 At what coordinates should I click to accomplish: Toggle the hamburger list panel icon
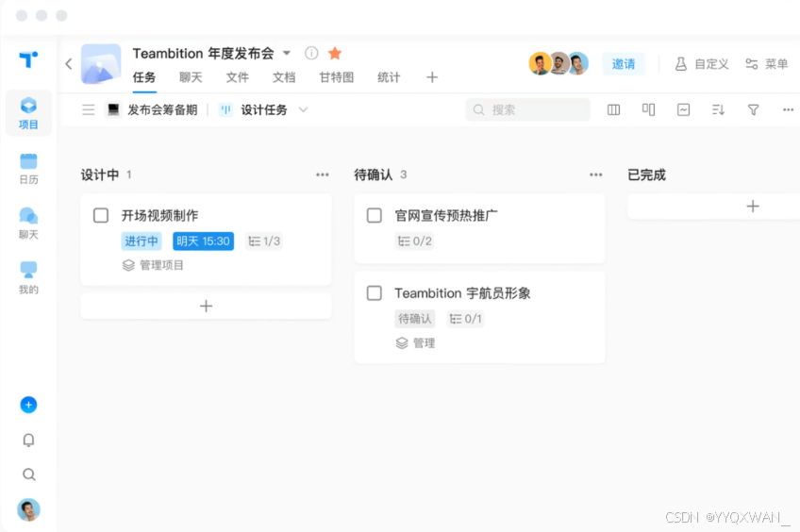click(89, 109)
